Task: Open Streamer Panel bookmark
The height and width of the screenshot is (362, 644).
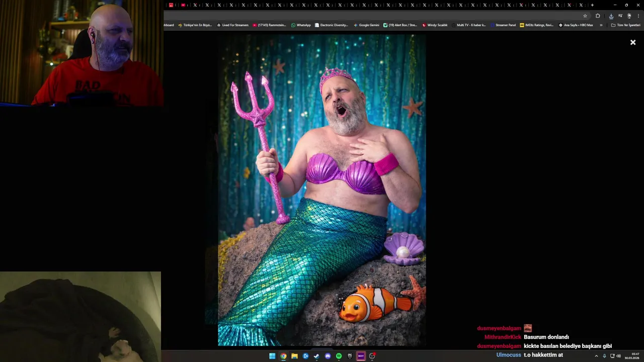Action: pyautogui.click(x=504, y=25)
